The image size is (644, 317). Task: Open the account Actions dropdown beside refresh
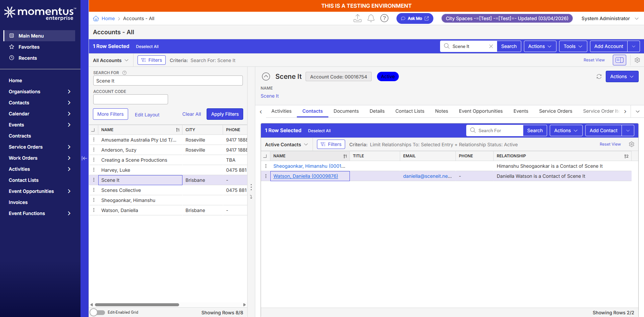click(622, 76)
